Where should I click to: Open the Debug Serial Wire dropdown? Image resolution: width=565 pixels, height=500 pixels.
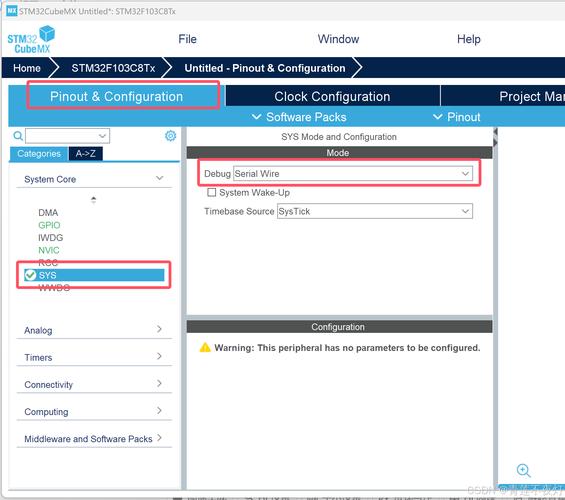[x=353, y=174]
